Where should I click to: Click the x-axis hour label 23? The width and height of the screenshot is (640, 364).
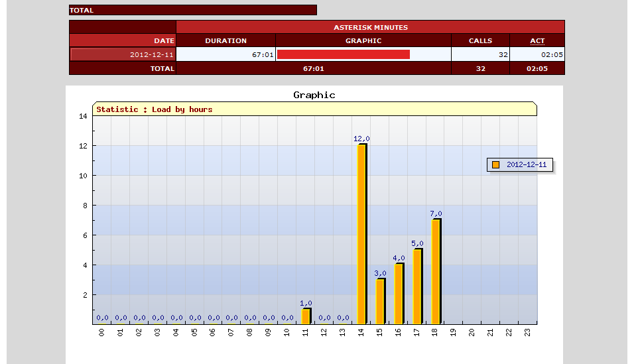pyautogui.click(x=527, y=333)
